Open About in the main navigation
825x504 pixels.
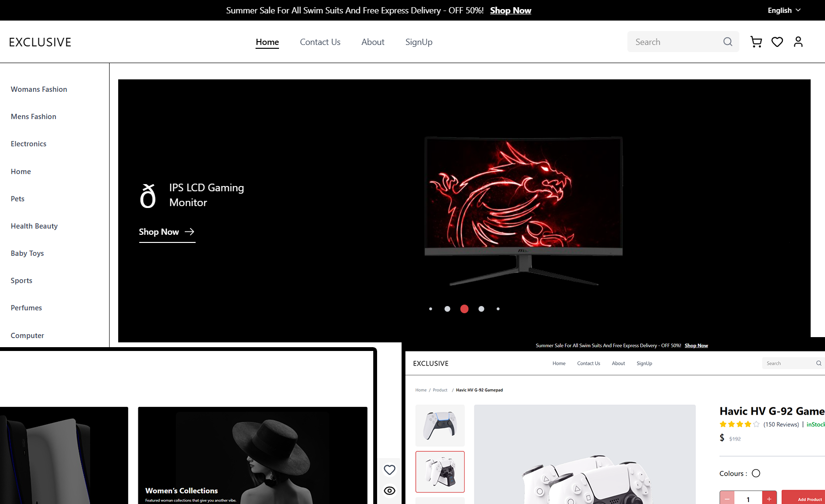coord(373,42)
